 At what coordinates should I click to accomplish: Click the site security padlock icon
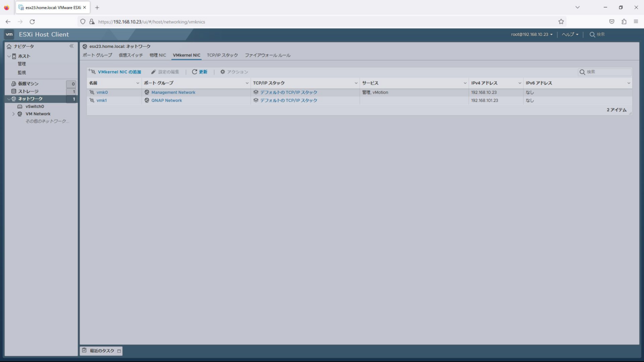click(92, 21)
